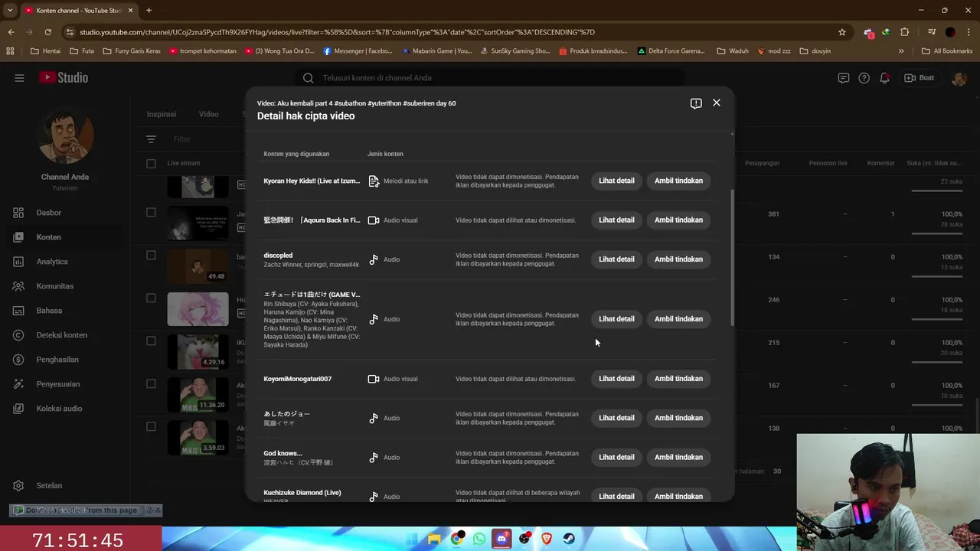The image size is (980, 551).
Task: Switch to the Video tab
Action: pos(209,114)
